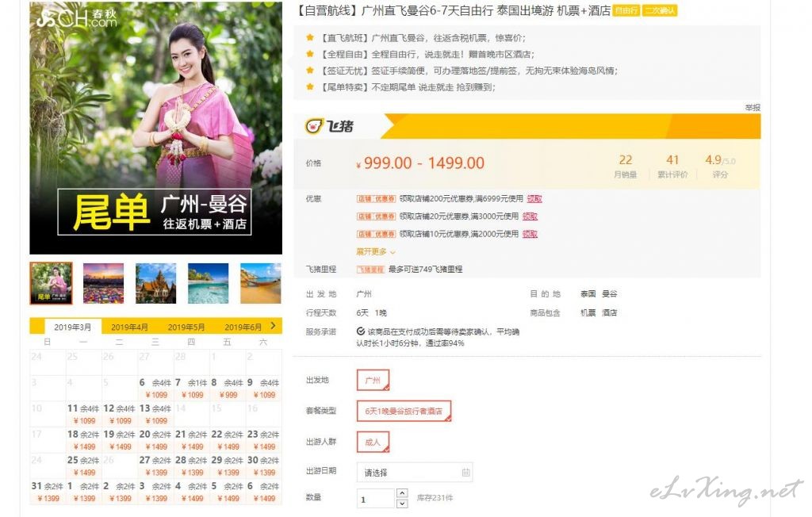812x517 pixels.
Task: Click the calendar icon in date field
Action: [x=465, y=472]
